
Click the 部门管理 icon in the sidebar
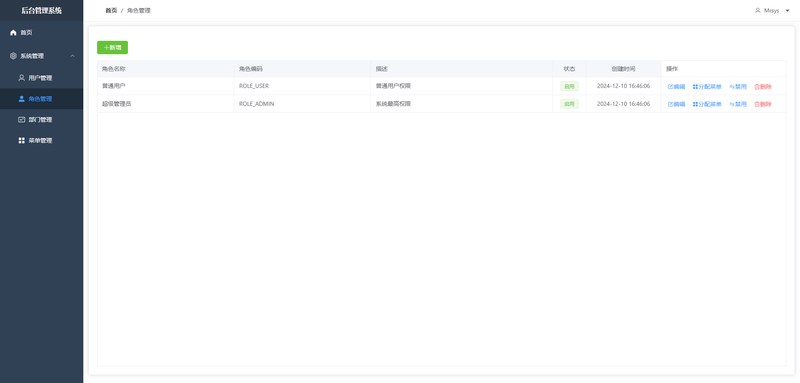click(x=21, y=119)
